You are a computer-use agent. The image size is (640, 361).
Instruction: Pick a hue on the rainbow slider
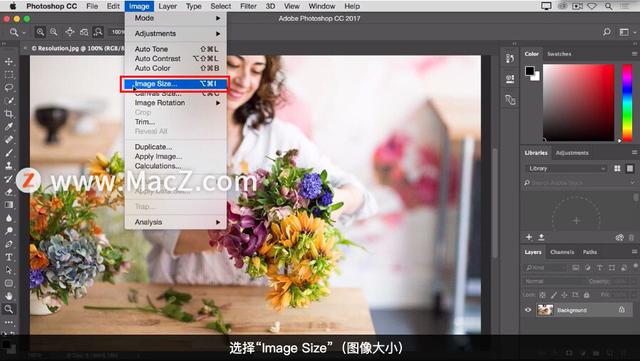[627, 103]
